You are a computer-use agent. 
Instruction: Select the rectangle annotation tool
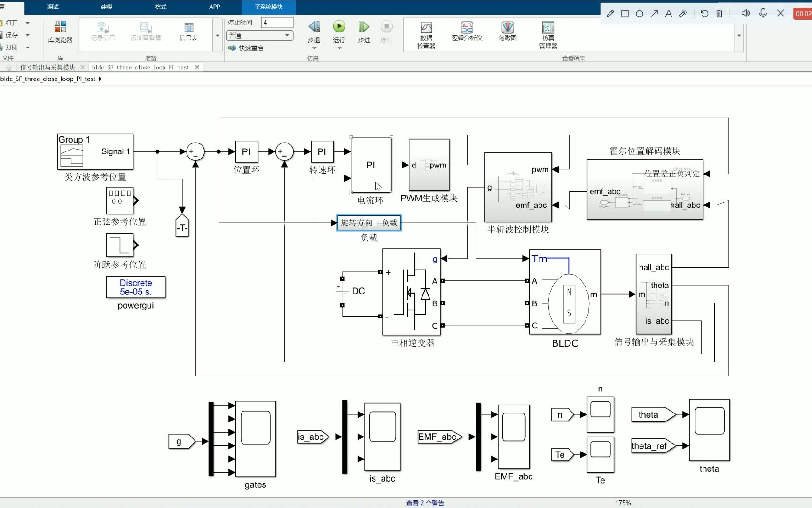click(625, 14)
